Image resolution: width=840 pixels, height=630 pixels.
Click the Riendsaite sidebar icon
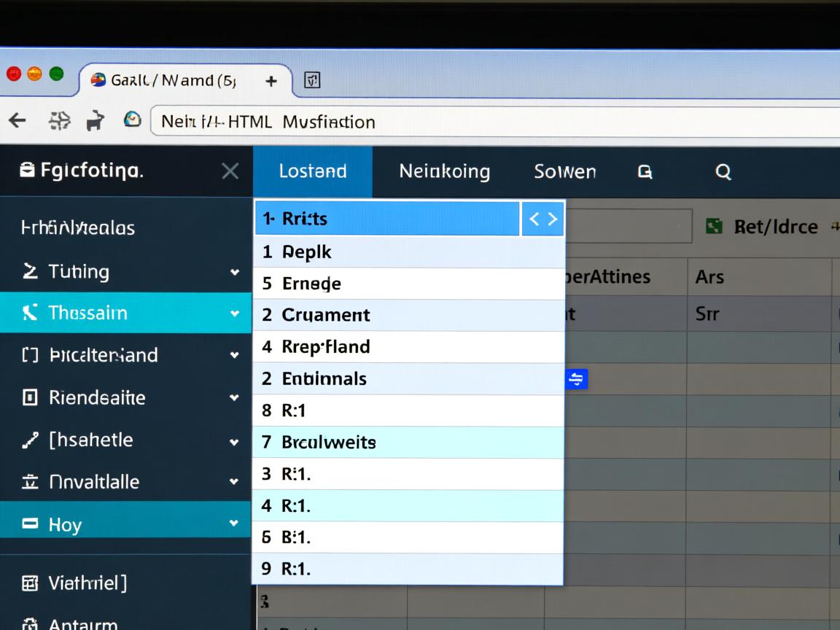coord(30,397)
